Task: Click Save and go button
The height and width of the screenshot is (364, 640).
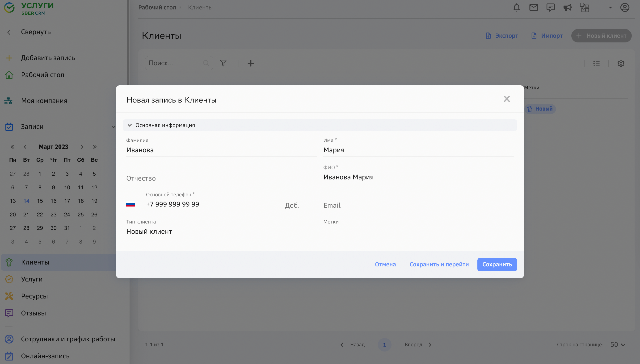Action: (439, 264)
